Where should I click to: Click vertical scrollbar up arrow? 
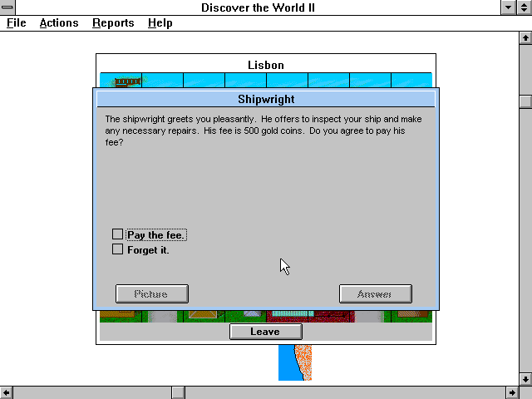point(525,37)
